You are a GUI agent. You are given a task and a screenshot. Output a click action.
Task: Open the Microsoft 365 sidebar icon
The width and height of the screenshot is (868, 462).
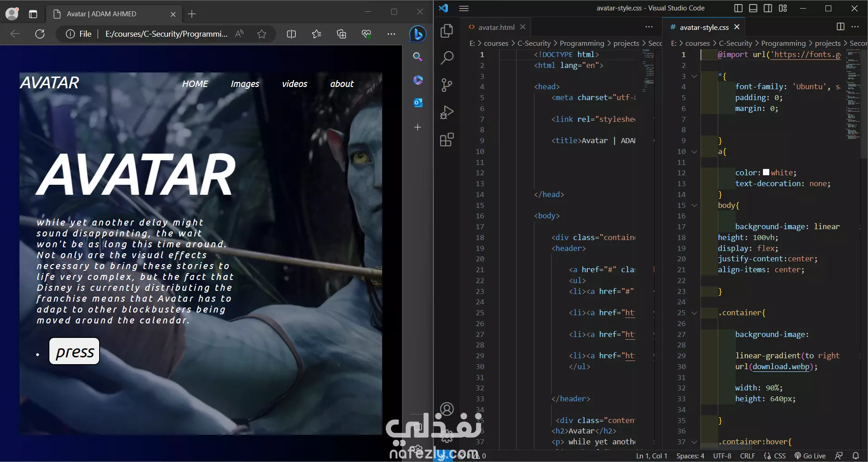click(x=417, y=80)
